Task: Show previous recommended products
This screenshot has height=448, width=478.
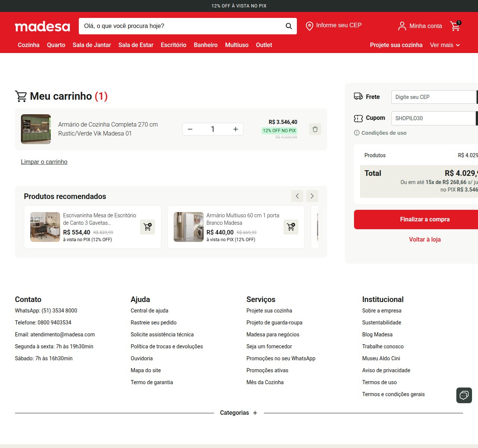Action: tap(297, 196)
